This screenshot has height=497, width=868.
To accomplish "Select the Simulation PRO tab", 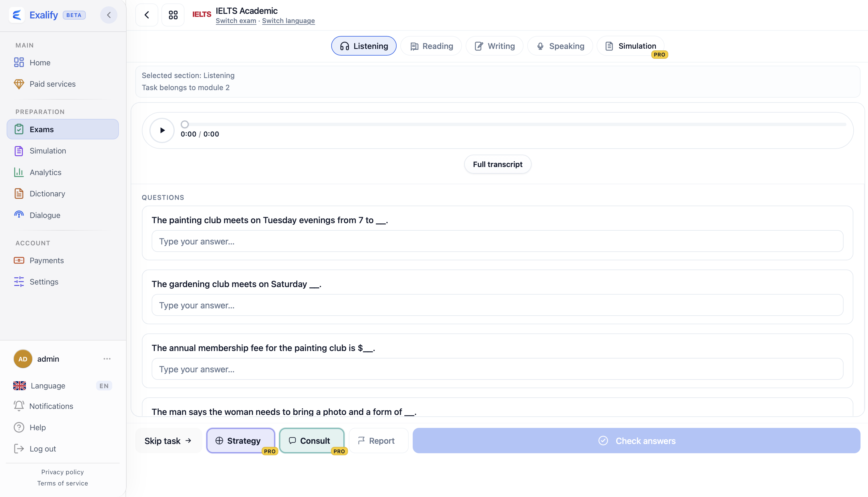I will [x=631, y=46].
